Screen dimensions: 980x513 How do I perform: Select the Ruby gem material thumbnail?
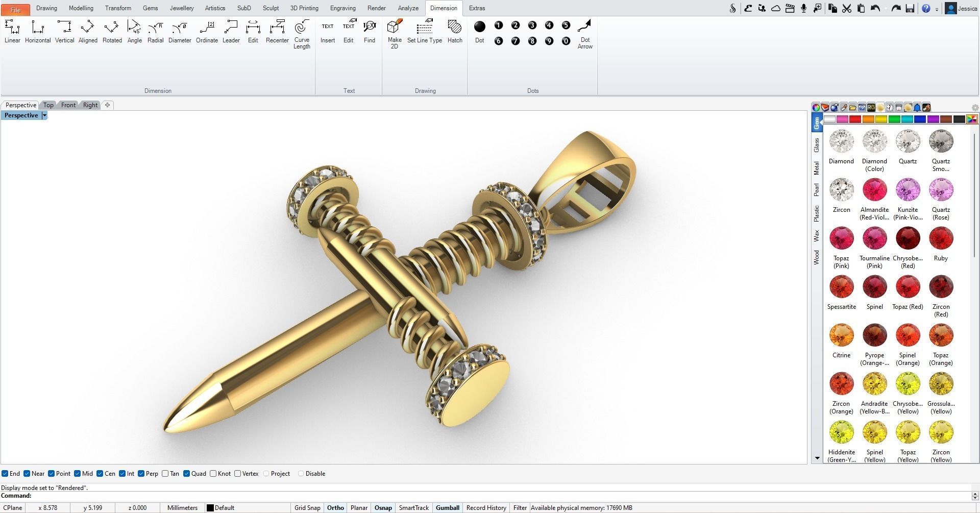pyautogui.click(x=941, y=238)
